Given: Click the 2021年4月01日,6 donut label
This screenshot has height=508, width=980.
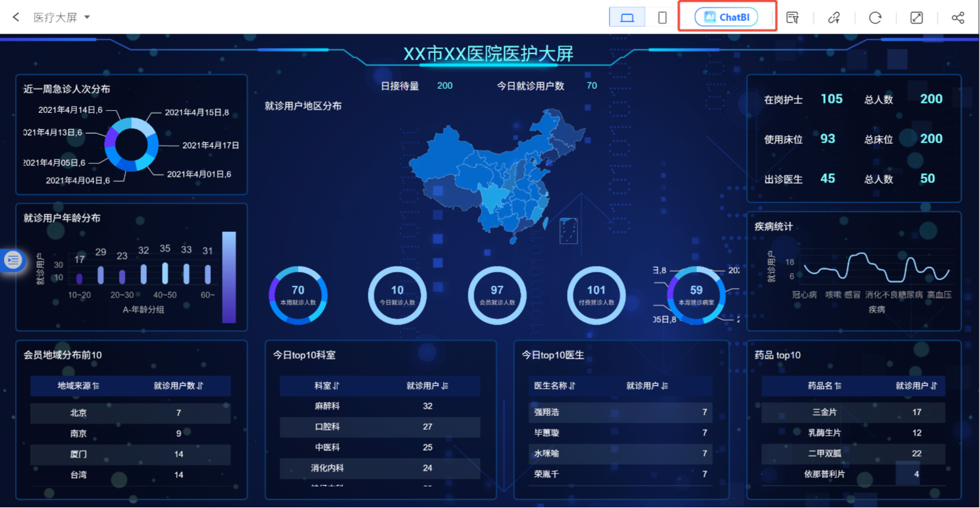Looking at the screenshot, I should pyautogui.click(x=199, y=174).
